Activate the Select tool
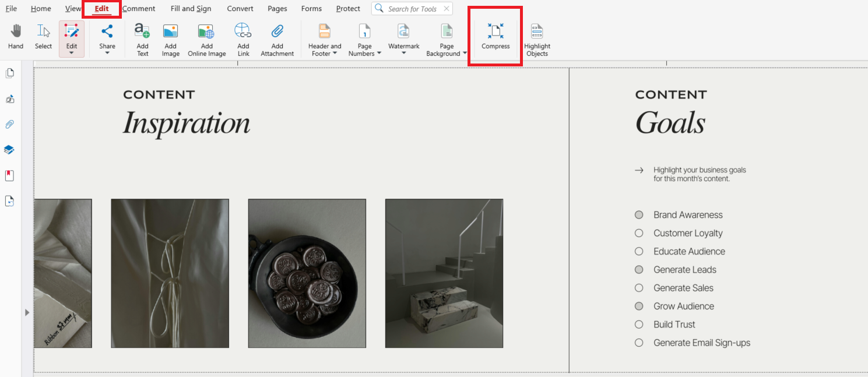The height and width of the screenshot is (377, 868). 43,38
